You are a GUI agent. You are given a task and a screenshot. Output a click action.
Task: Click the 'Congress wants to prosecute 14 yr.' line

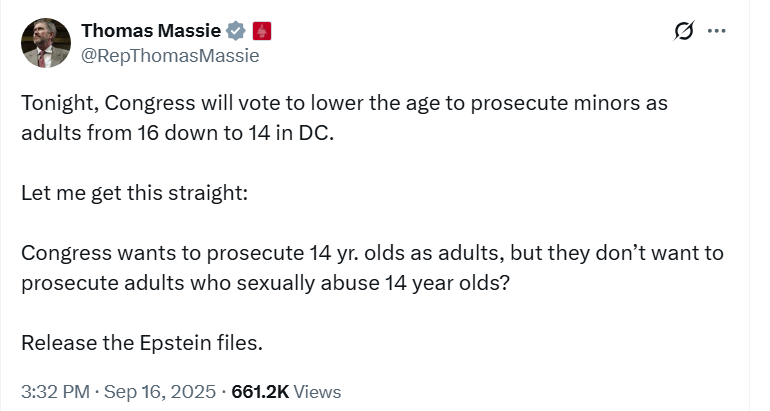(x=372, y=253)
